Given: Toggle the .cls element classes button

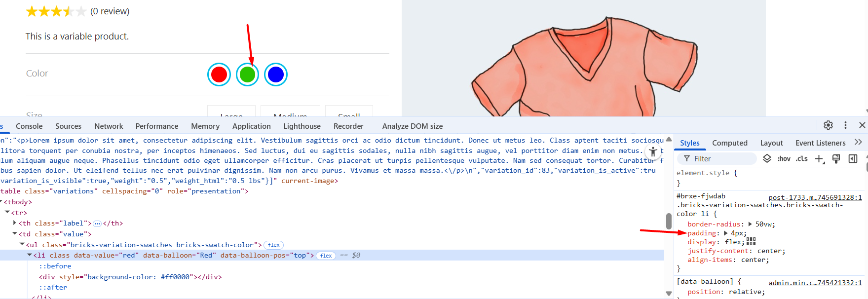Looking at the screenshot, I should tap(802, 158).
